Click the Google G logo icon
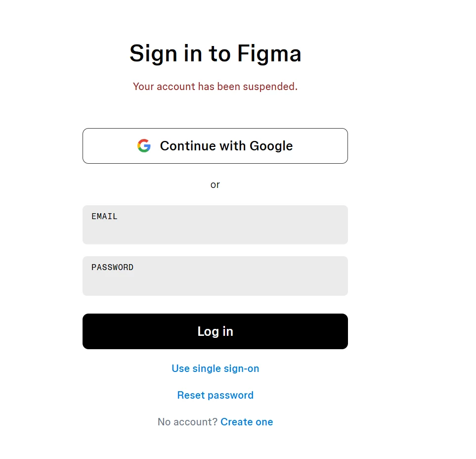 pos(144,146)
